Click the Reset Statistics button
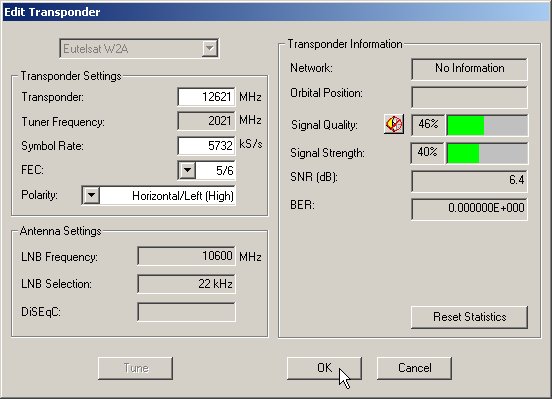 click(469, 317)
